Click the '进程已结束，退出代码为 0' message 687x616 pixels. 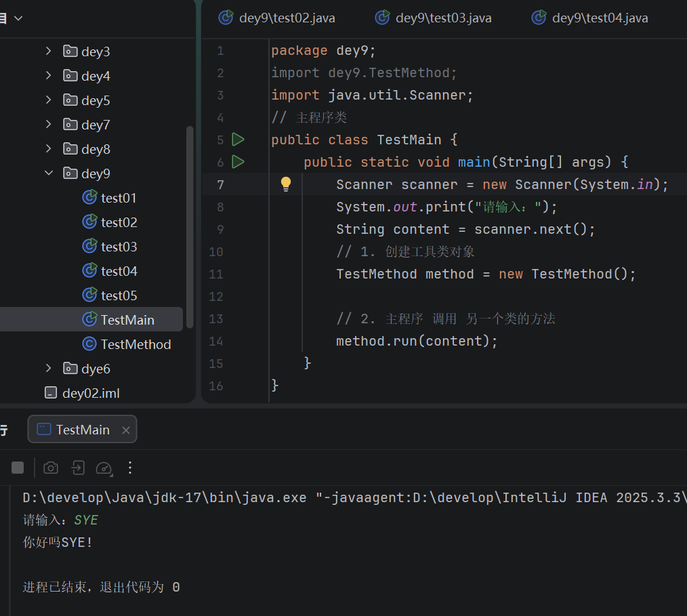tap(101, 587)
